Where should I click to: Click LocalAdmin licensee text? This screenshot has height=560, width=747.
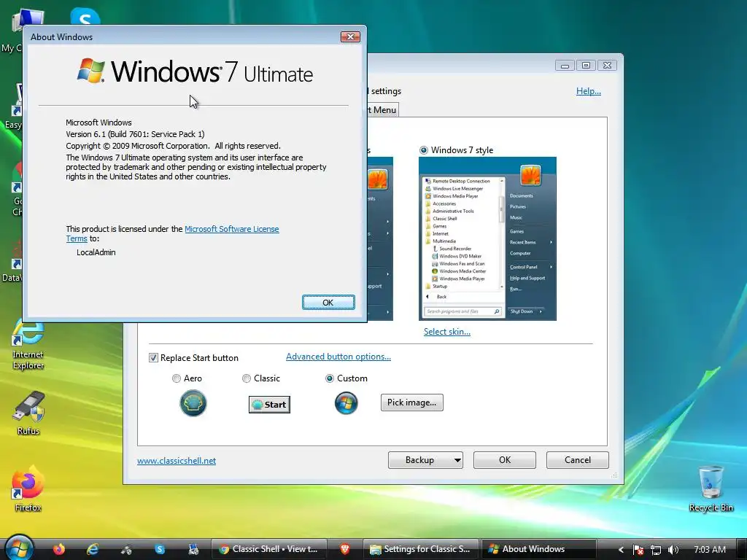[96, 252]
